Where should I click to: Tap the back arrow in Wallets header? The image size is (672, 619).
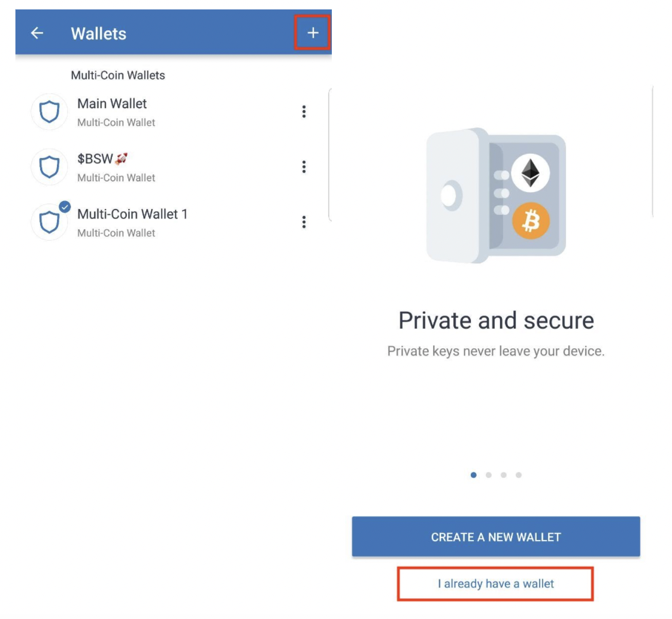click(37, 34)
